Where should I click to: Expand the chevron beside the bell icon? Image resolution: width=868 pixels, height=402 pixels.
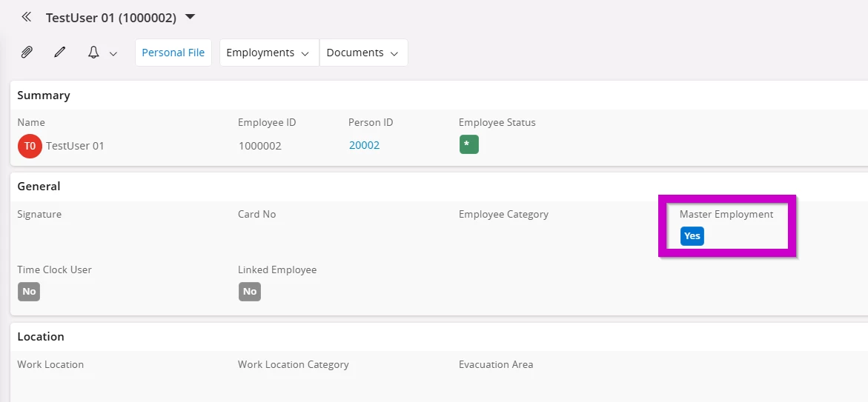pyautogui.click(x=113, y=53)
